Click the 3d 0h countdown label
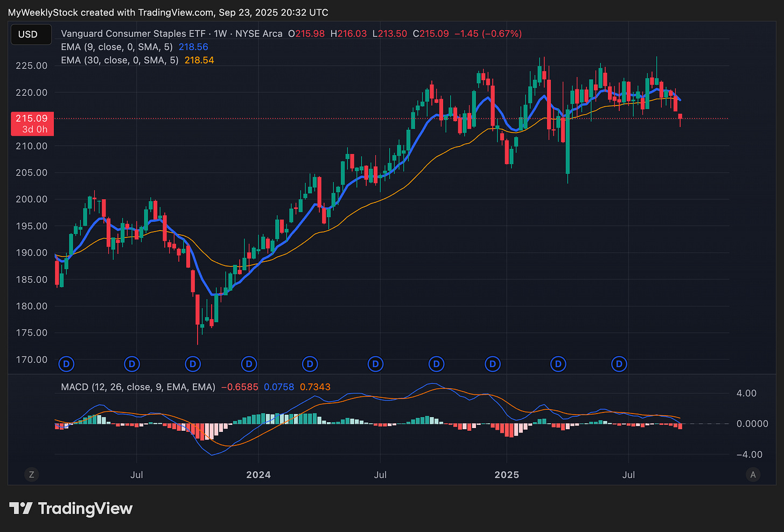This screenshot has height=532, width=784. point(35,130)
